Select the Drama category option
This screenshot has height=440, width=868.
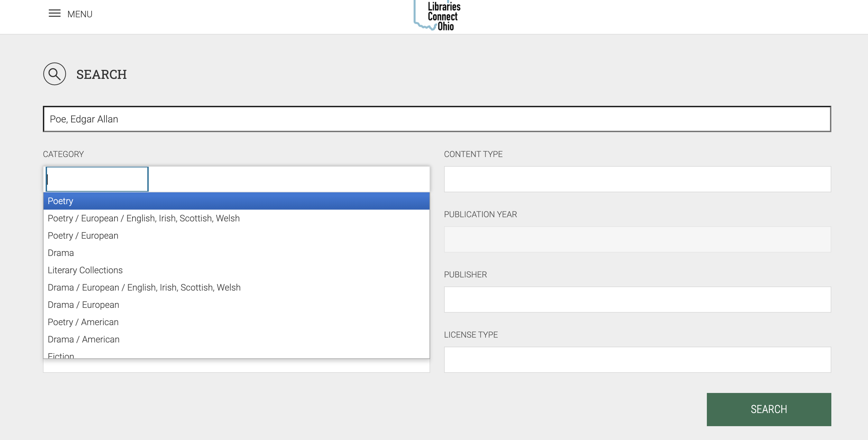pyautogui.click(x=237, y=253)
